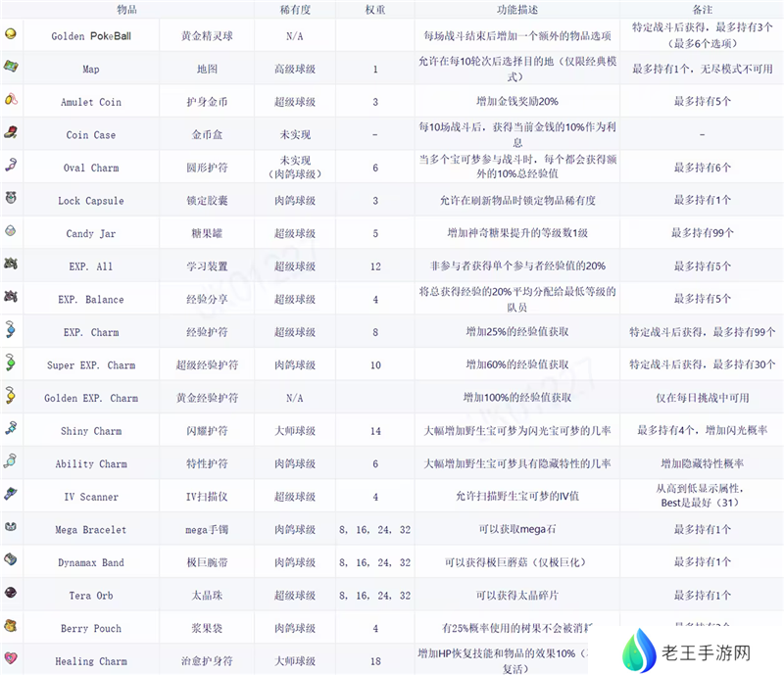The height and width of the screenshot is (675, 784).
Task: Click the 功能描述 column header
Action: [x=516, y=9]
